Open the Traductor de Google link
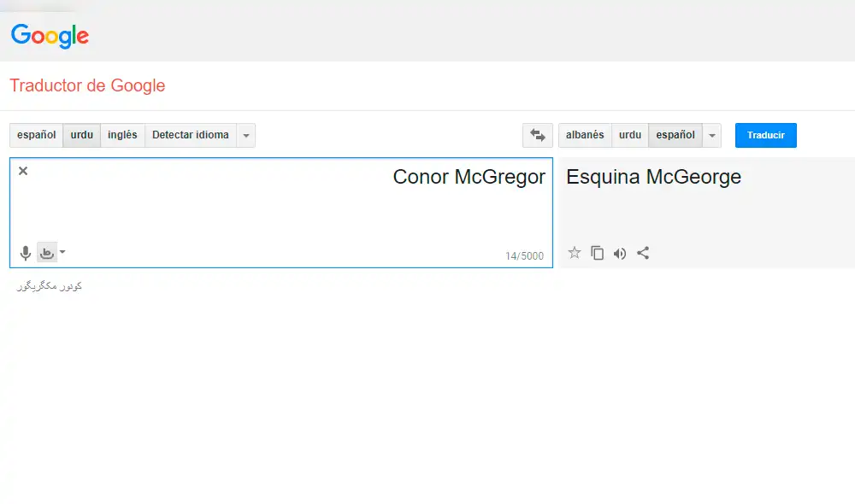 click(87, 85)
